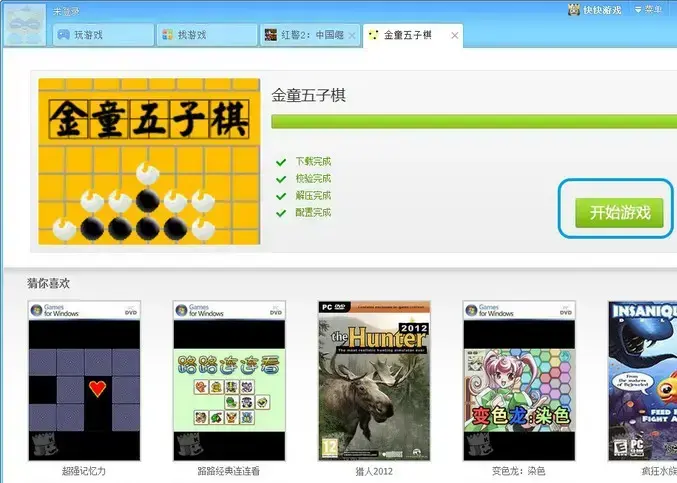Click the 解压完成 status text
Viewport: 677px width, 483px height.
click(x=313, y=196)
